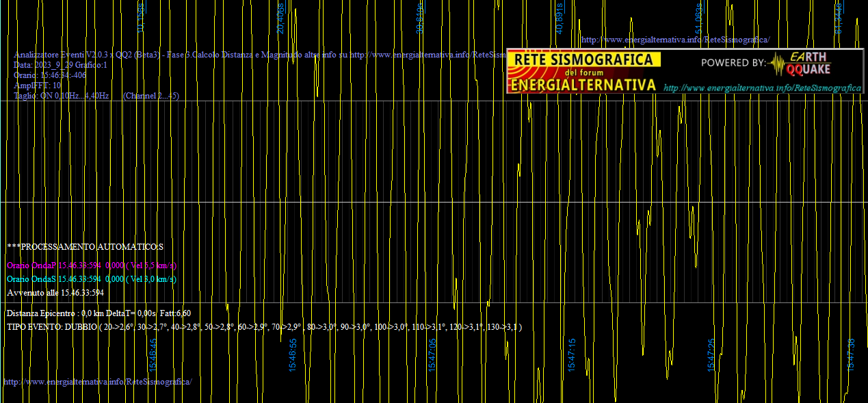The height and width of the screenshot is (403, 868).
Task: Click the '***PROCESSAMENTO AUTOMATICO:S' heading
Action: (x=86, y=246)
